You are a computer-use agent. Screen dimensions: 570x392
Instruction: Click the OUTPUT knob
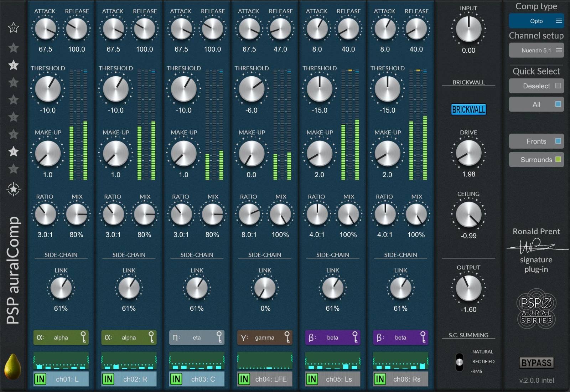click(x=468, y=288)
